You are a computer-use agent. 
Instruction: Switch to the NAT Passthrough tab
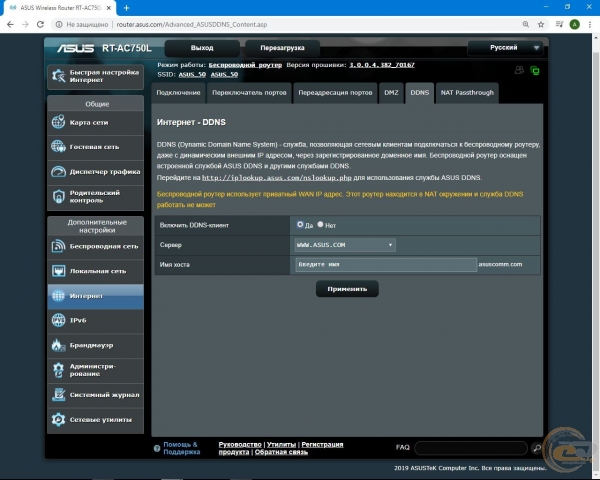(468, 93)
